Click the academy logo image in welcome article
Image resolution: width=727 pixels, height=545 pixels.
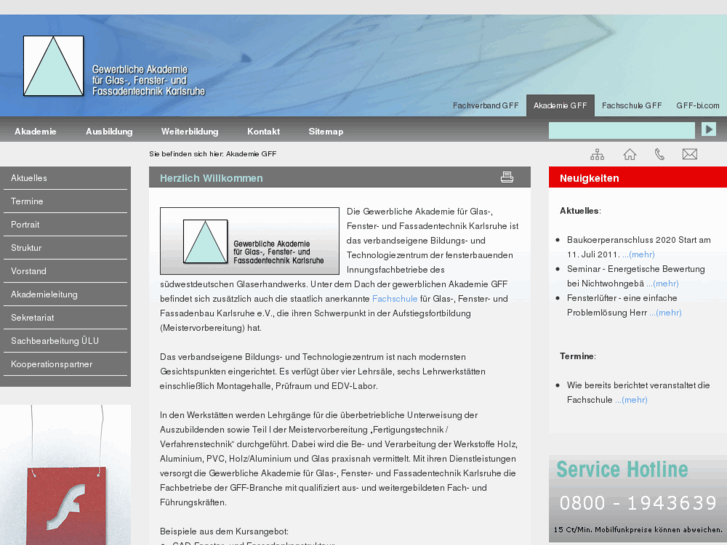[x=249, y=241]
